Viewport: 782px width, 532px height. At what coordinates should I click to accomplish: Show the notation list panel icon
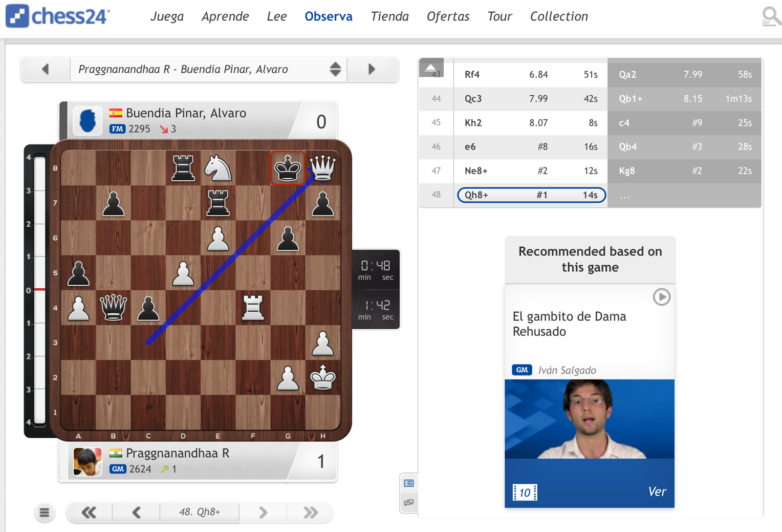pos(409,483)
